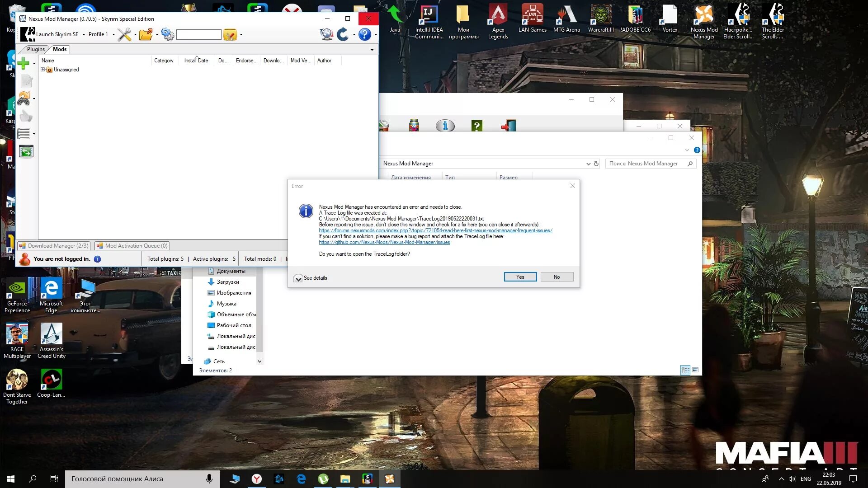
Task: Open the Tools wrench-and-screwdriver icon
Action: tap(124, 34)
